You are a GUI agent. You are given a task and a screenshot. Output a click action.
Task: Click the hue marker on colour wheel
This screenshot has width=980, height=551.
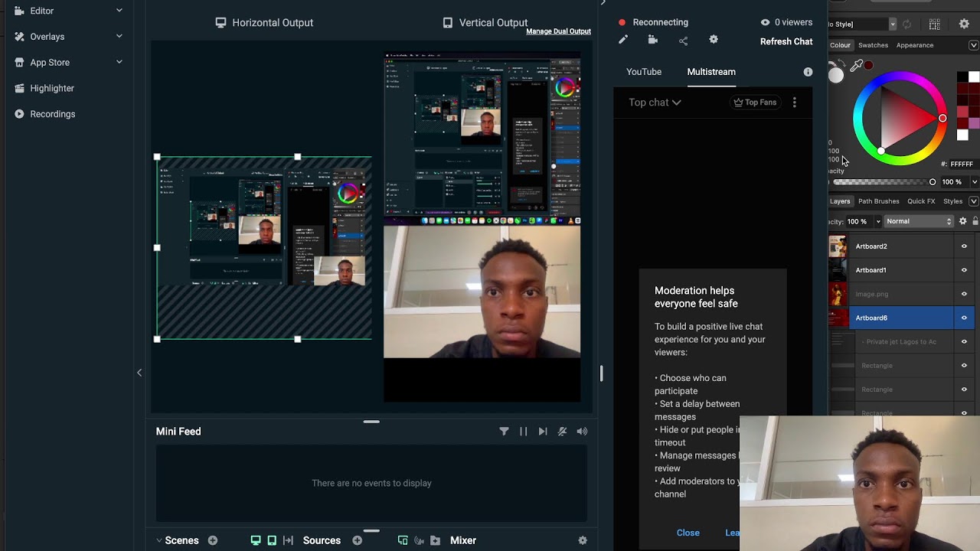point(942,119)
